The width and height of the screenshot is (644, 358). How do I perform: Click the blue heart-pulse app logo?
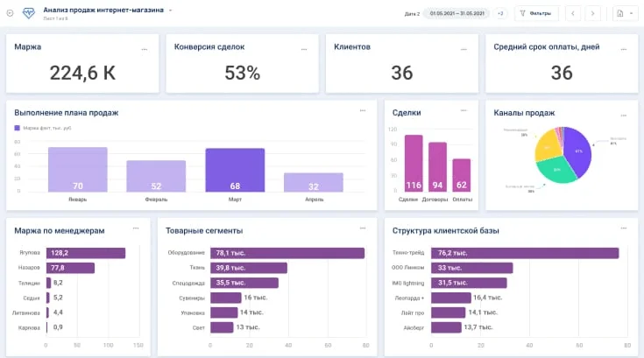coord(28,13)
